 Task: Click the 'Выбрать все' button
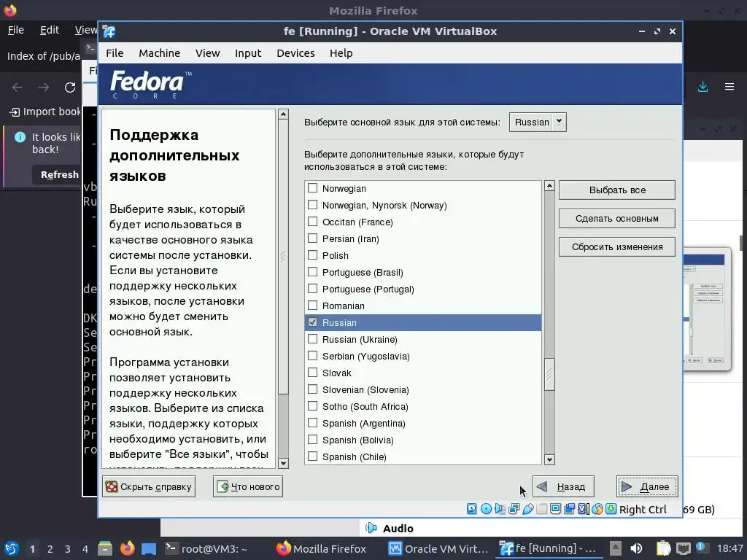[617, 190]
